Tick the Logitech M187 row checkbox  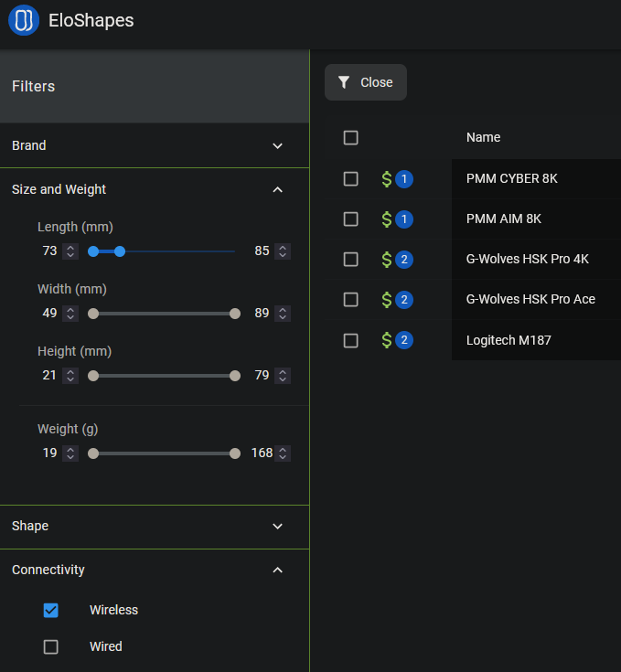[x=351, y=341]
